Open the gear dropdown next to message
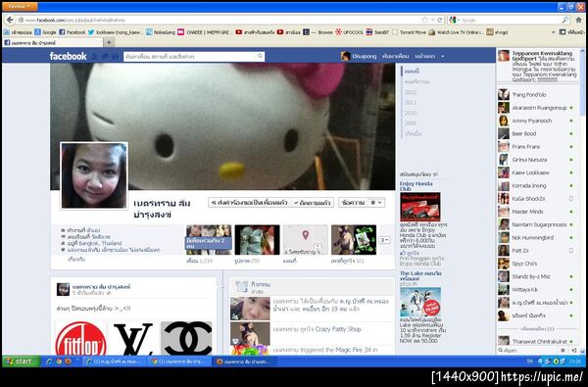 pyautogui.click(x=376, y=203)
